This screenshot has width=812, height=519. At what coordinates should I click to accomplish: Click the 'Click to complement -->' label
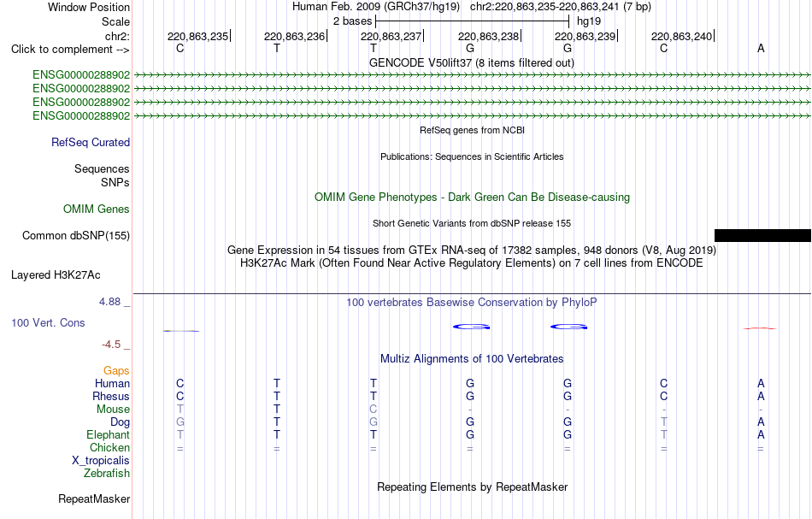click(x=70, y=50)
